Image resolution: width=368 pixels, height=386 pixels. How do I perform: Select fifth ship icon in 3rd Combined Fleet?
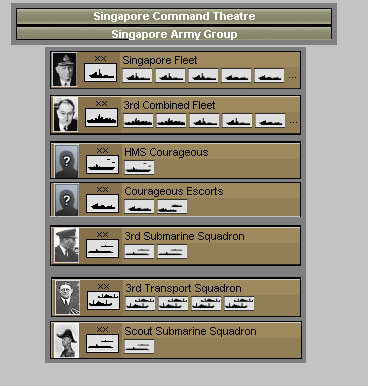point(270,121)
